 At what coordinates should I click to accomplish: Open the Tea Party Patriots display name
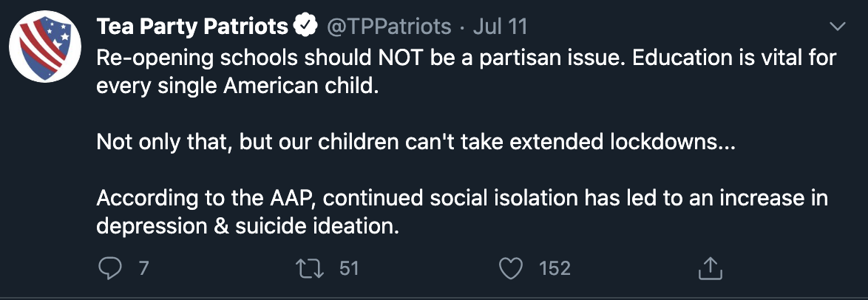pyautogui.click(x=193, y=26)
